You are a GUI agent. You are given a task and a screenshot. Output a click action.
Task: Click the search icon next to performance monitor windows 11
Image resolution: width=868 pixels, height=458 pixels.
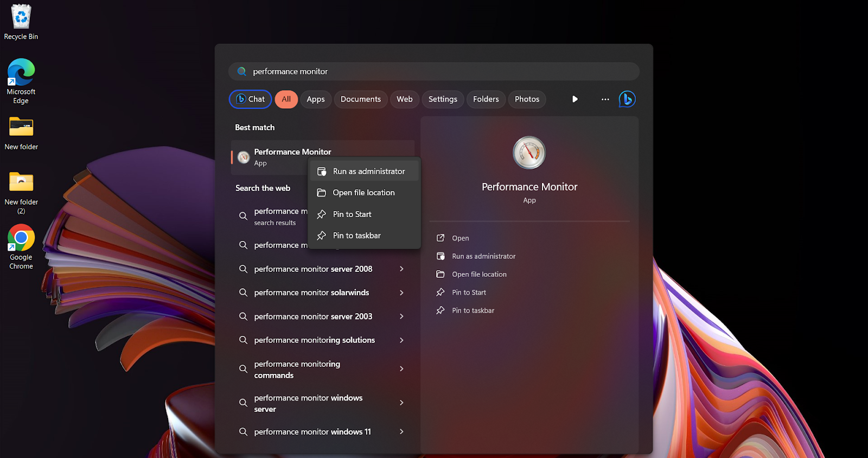tap(243, 432)
